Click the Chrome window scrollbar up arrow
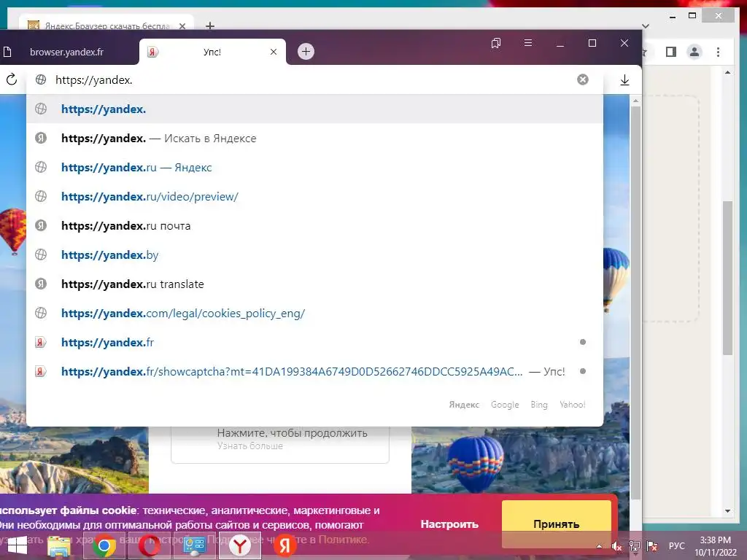Viewport: 747px width, 560px height. coord(727,72)
